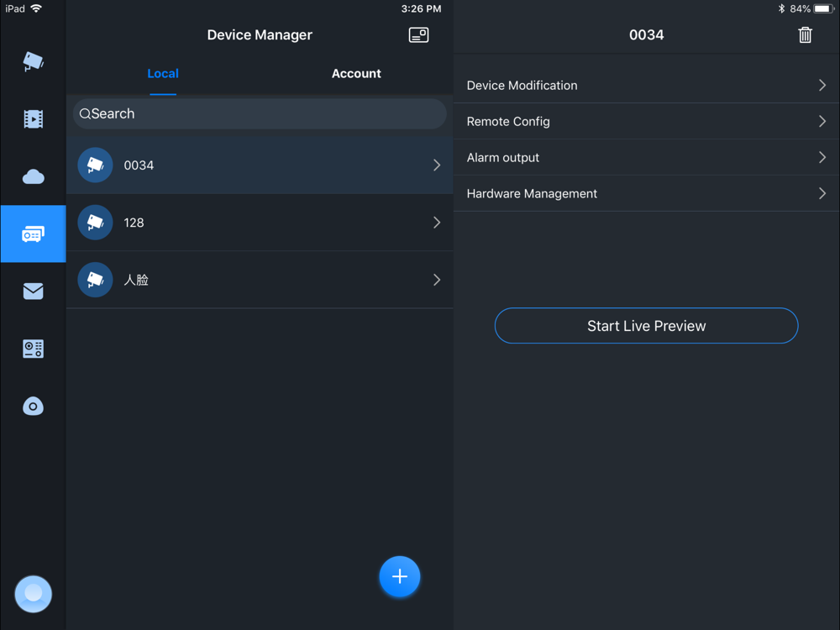Open the messages envelope sidebar icon
Image resolution: width=840 pixels, height=630 pixels.
34,291
